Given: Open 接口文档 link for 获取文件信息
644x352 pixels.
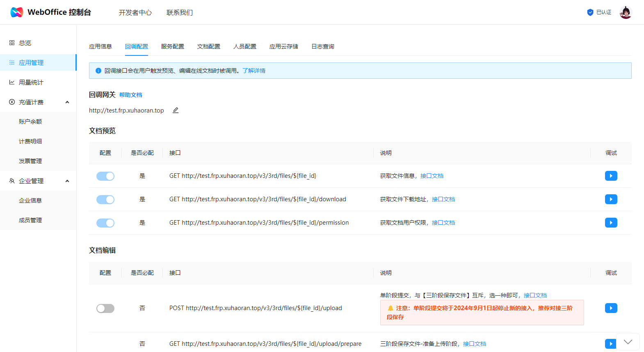Looking at the screenshot, I should pyautogui.click(x=432, y=176).
